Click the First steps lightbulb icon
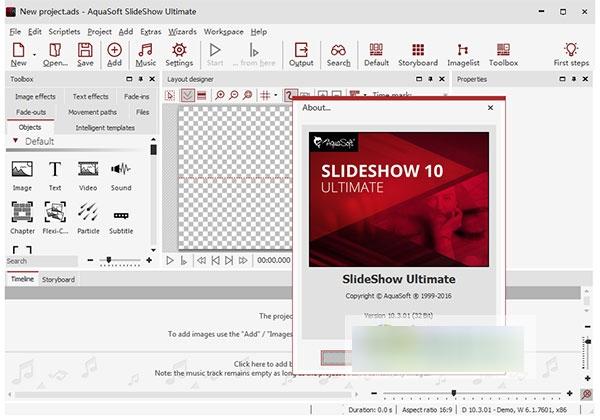 [x=571, y=50]
